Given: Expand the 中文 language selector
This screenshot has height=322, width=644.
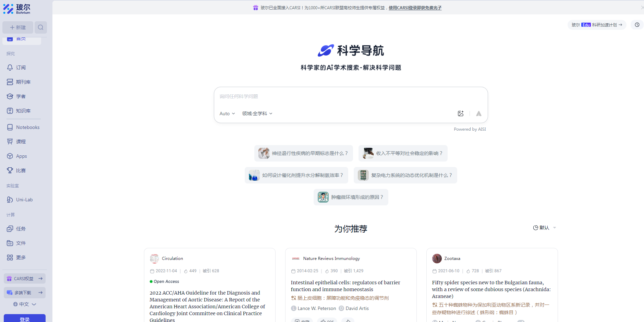Looking at the screenshot, I should point(24,304).
